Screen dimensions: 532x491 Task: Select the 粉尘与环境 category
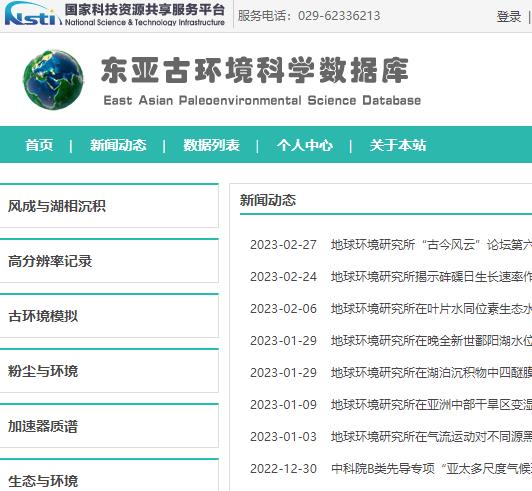point(109,371)
